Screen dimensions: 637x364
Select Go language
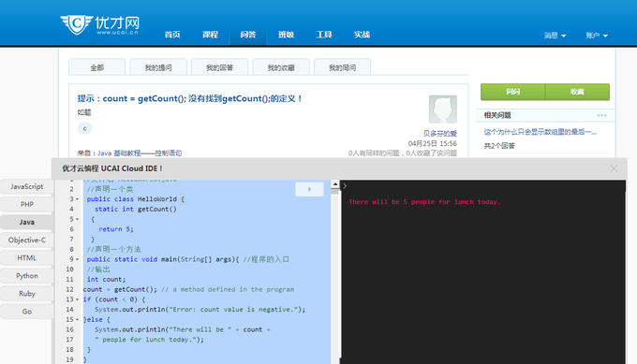click(27, 312)
